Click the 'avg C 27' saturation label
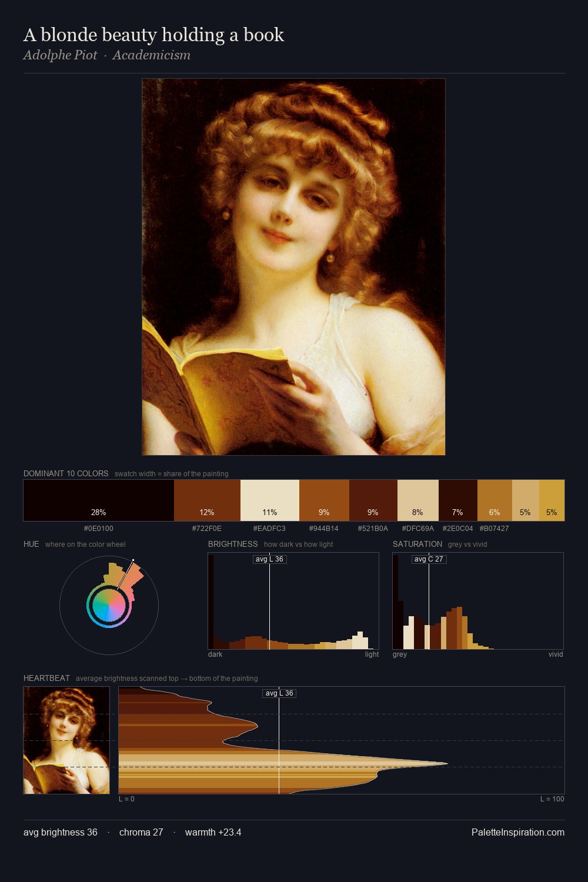The image size is (588, 882). (x=429, y=559)
